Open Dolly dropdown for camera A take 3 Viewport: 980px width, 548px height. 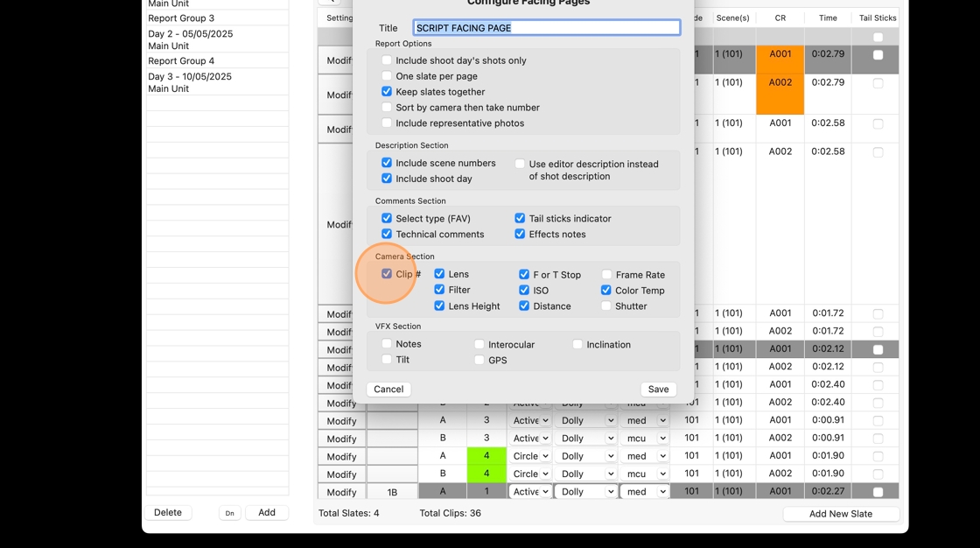(586, 420)
